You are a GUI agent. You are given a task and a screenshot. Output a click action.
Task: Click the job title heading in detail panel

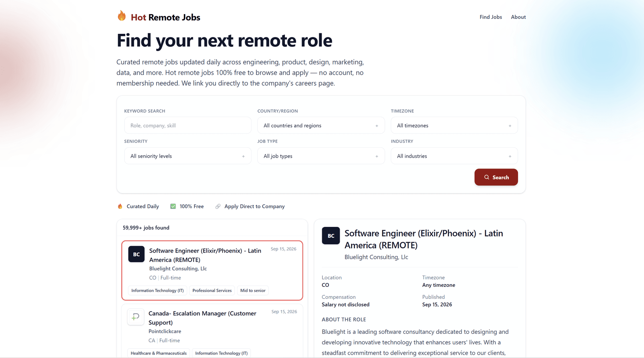click(424, 239)
